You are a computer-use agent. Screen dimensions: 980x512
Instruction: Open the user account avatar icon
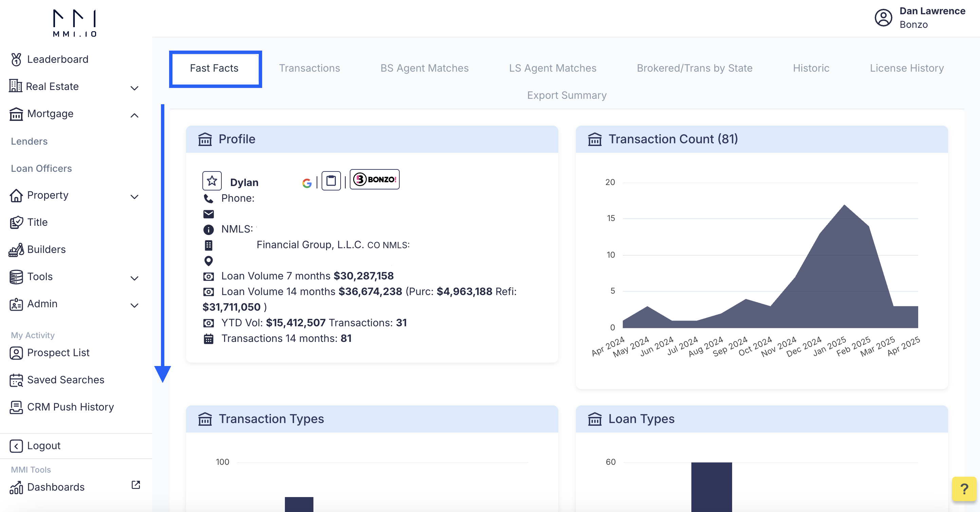coord(883,18)
